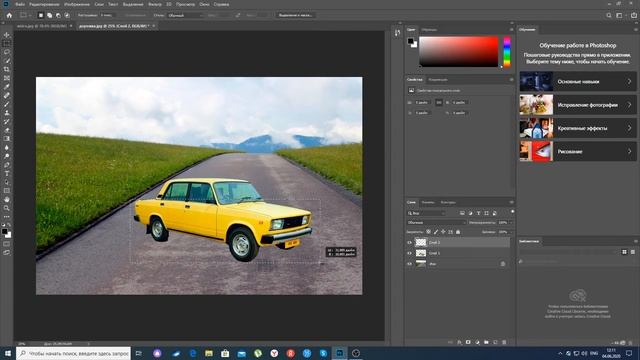Viewport: 640px width, 360px height.
Task: Choose the Intersect with Selection mode icon
Action: (67, 15)
